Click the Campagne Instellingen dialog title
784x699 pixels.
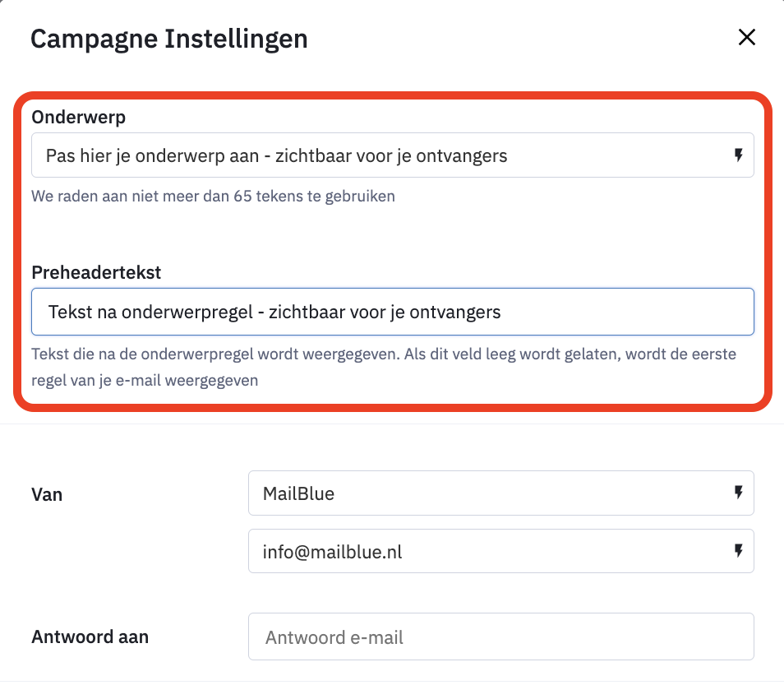169,39
